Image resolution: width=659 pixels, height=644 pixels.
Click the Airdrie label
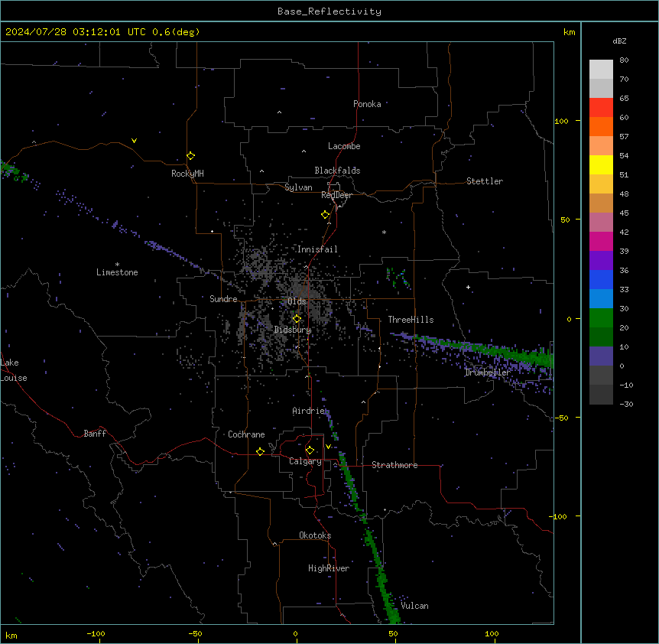(309, 411)
